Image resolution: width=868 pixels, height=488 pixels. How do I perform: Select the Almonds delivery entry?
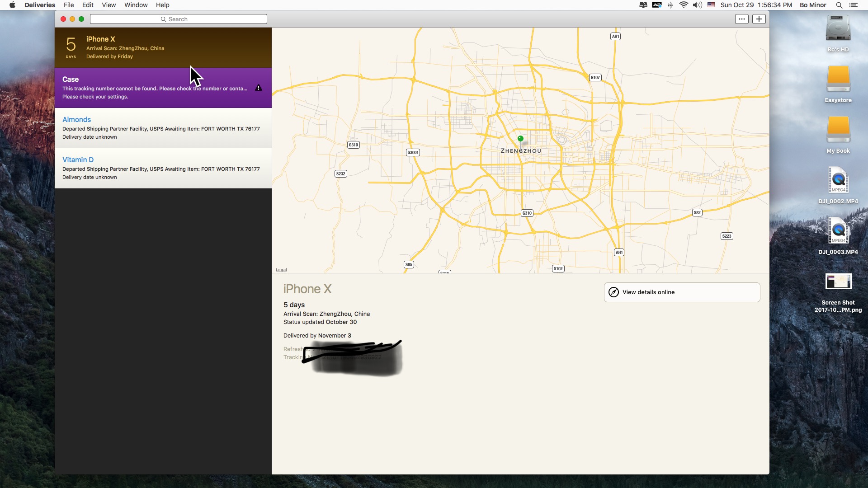[163, 128]
